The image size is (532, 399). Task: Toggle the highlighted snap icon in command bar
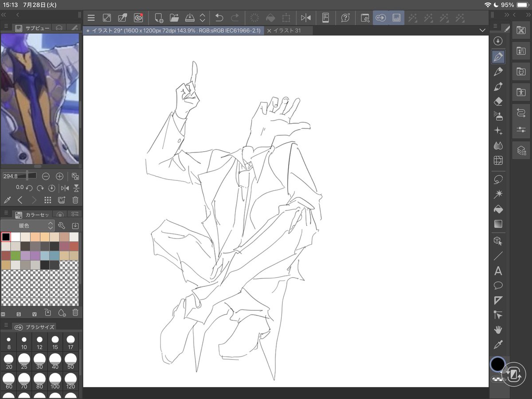(380, 18)
